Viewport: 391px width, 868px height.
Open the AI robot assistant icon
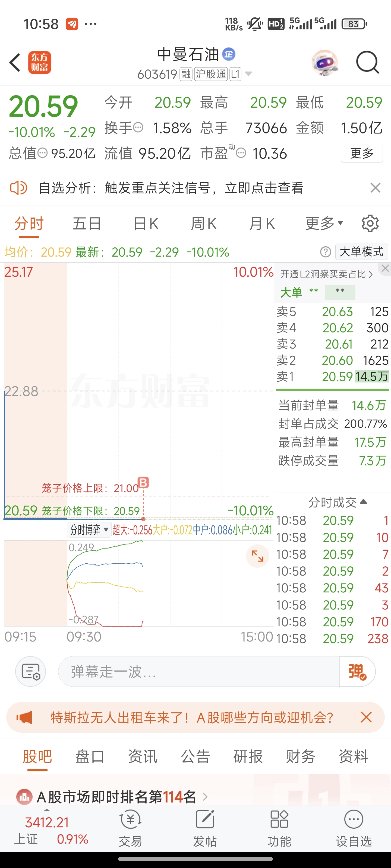[324, 62]
